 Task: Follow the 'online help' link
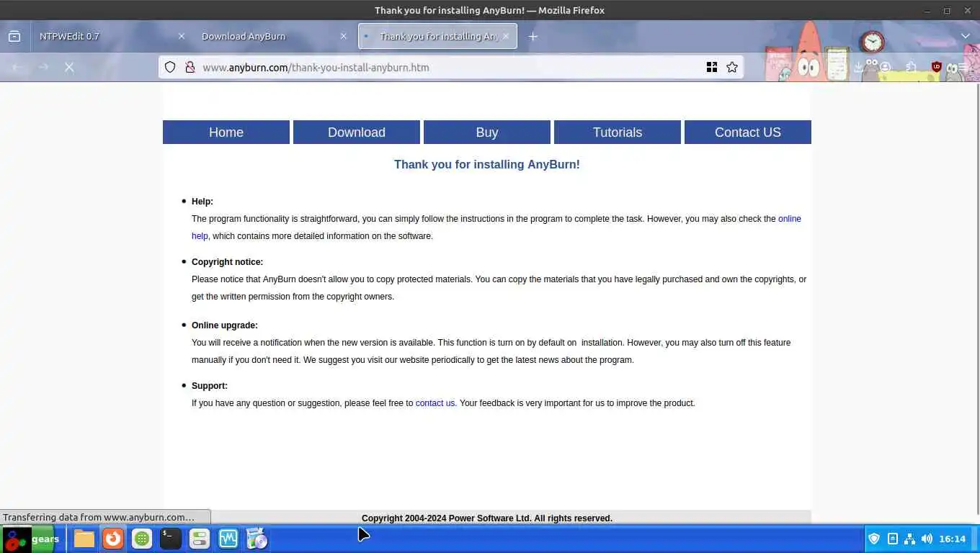click(790, 219)
